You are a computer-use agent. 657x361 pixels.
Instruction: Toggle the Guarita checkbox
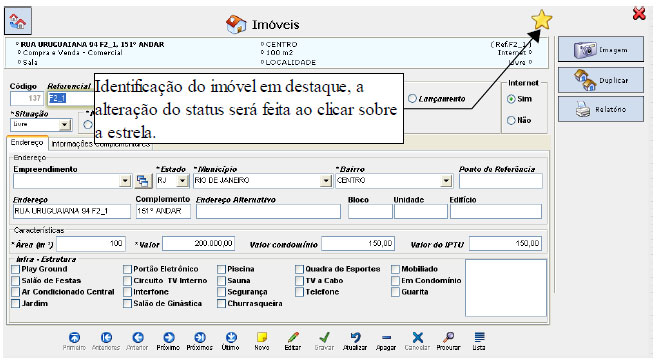click(x=396, y=292)
